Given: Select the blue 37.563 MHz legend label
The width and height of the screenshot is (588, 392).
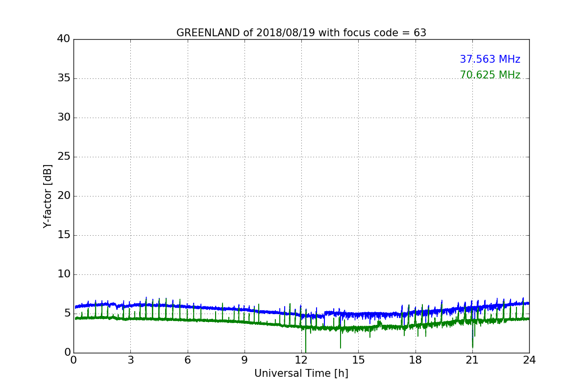Looking at the screenshot, I should click(490, 59).
